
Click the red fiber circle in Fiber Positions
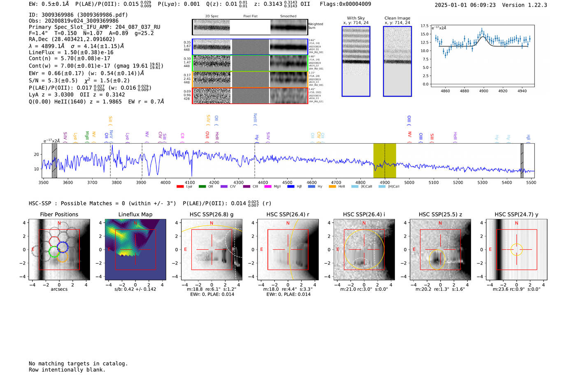click(x=54, y=242)
